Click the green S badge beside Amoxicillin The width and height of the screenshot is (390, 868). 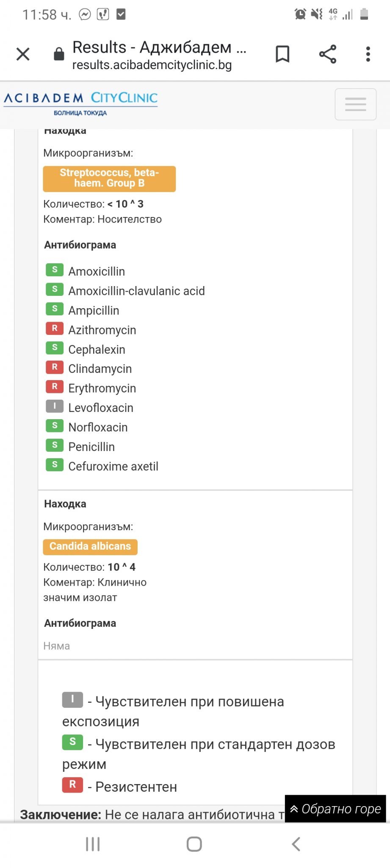55,270
